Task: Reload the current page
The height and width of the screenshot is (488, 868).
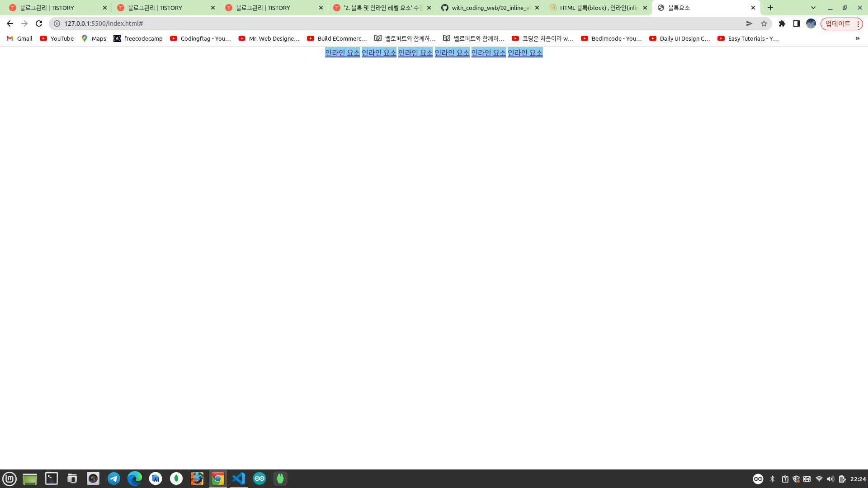Action: coord(39,23)
